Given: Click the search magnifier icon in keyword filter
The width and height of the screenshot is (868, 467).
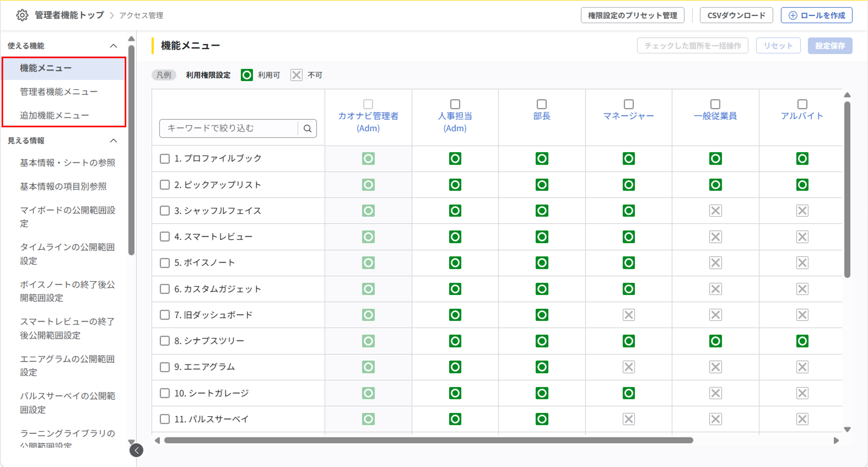Looking at the screenshot, I should (x=307, y=128).
